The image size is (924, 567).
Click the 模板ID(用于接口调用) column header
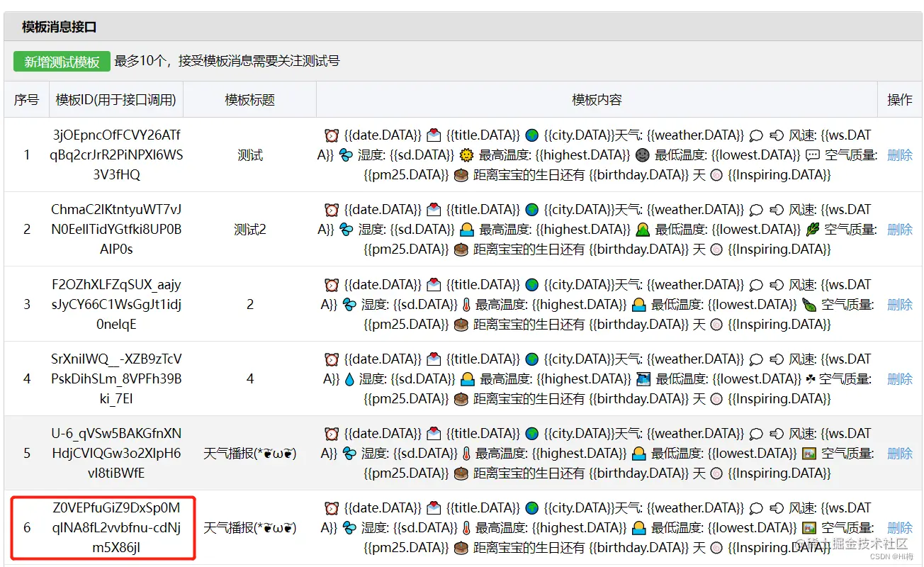pyautogui.click(x=116, y=100)
